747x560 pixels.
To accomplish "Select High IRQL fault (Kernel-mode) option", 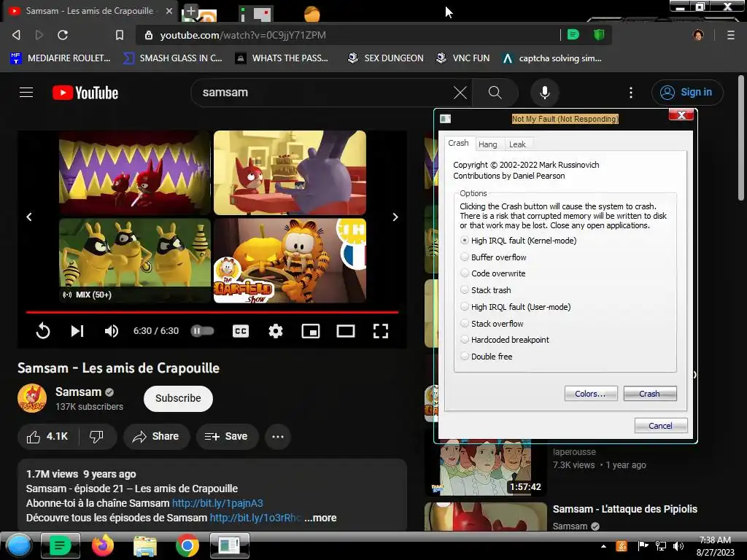I will 519,241.
